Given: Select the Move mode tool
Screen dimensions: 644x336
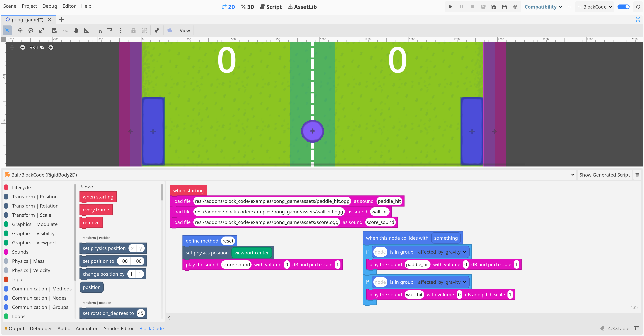Looking at the screenshot, I should [20, 30].
